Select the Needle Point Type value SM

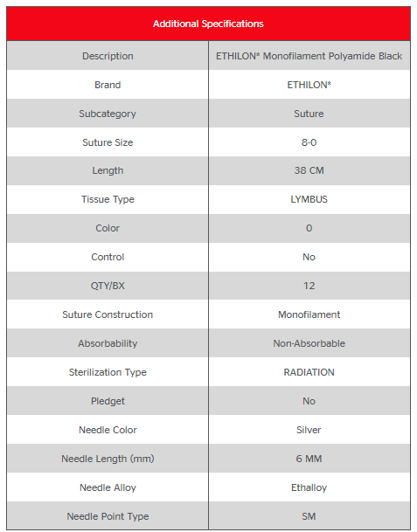(309, 516)
